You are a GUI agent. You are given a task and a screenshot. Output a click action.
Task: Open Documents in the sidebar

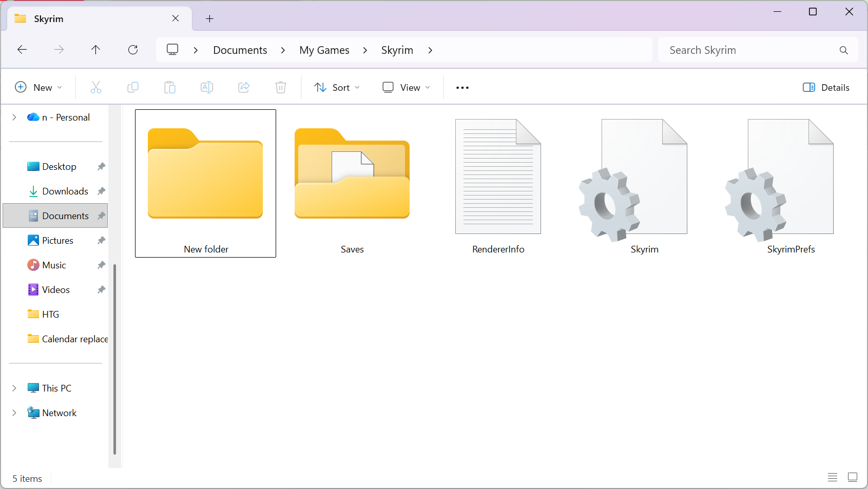point(55,216)
